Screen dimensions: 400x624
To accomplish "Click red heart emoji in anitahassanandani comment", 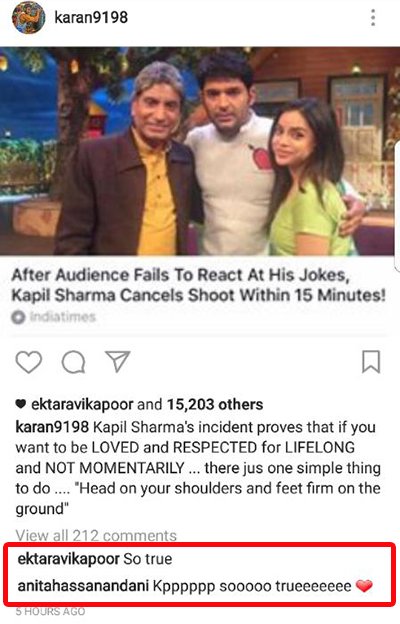I will pyautogui.click(x=364, y=586).
